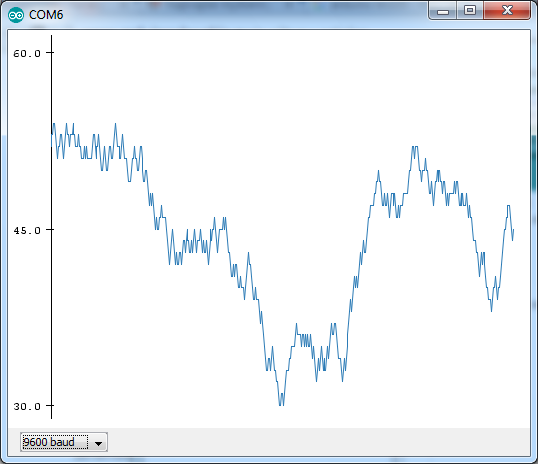Screen dimensions: 538x464
Task: Click the tick mark beside 30.0
Action: coord(51,405)
